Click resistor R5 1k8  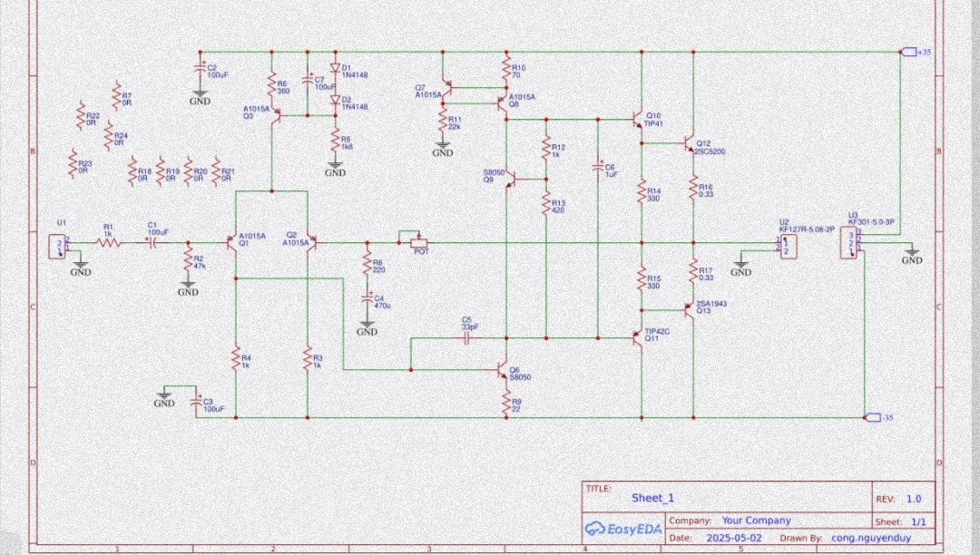336,140
